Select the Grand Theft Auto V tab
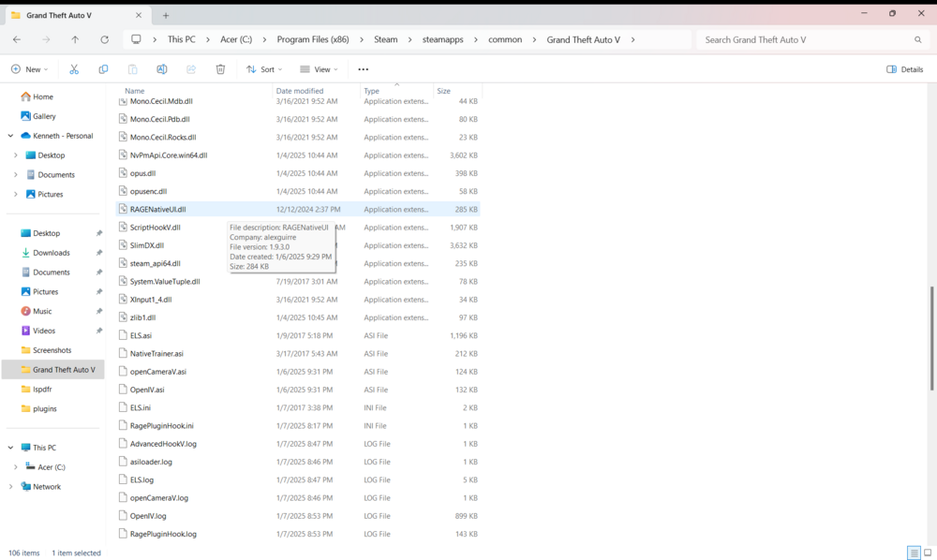The image size is (937, 560). pyautogui.click(x=56, y=14)
